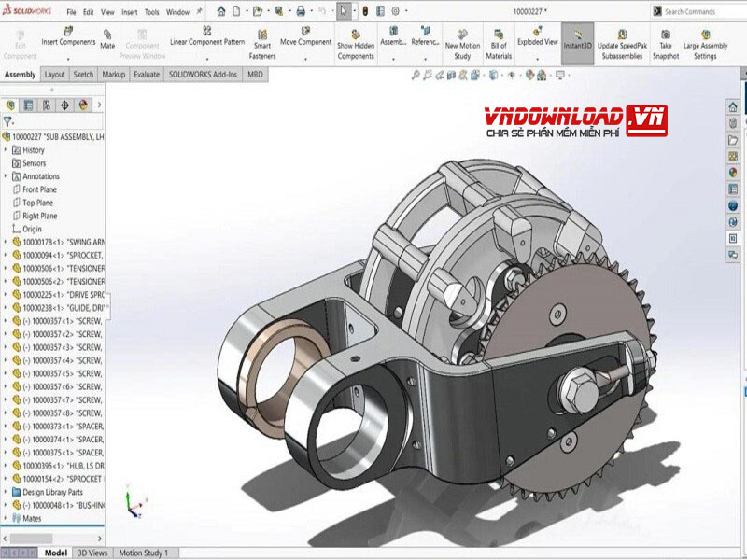Open Large Assembly Settings
The width and height of the screenshot is (747, 560).
(x=706, y=44)
